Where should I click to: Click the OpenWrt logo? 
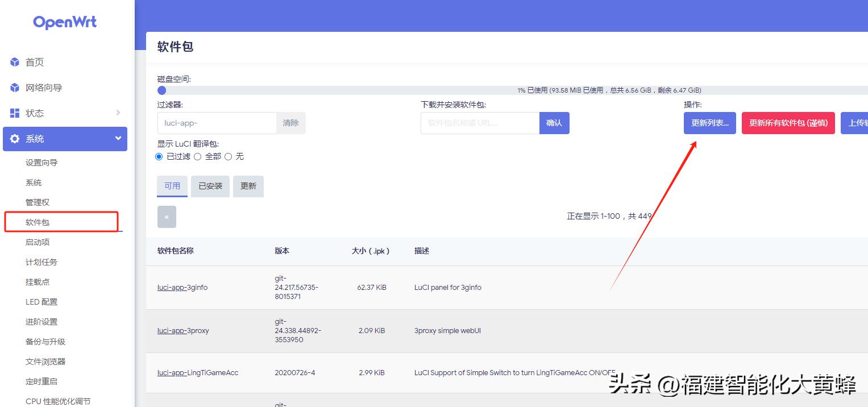click(64, 22)
